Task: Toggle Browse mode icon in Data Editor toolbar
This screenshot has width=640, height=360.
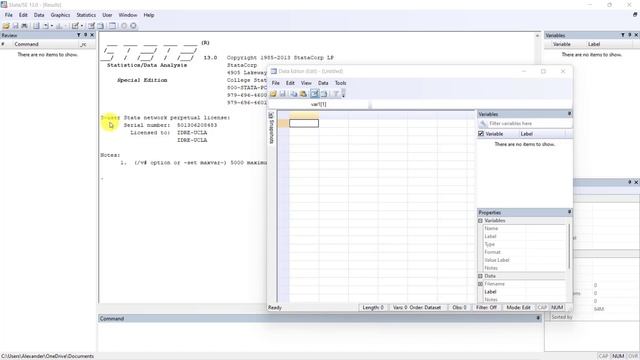Action: [x=324, y=94]
